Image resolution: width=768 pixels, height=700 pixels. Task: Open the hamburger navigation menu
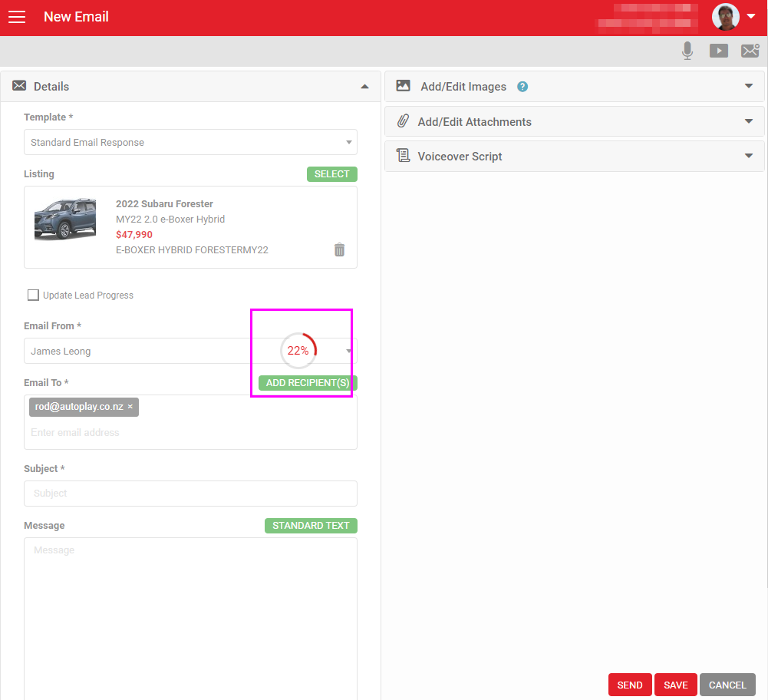pos(17,17)
